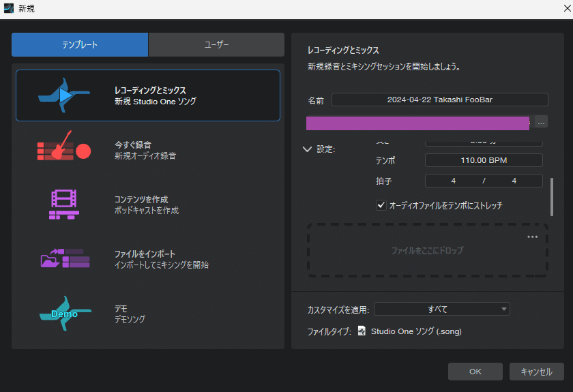Screen dimensions: 573x392
Task: Toggle オーディオファイルをテンポにストレッチ checkbox
Action: click(381, 205)
